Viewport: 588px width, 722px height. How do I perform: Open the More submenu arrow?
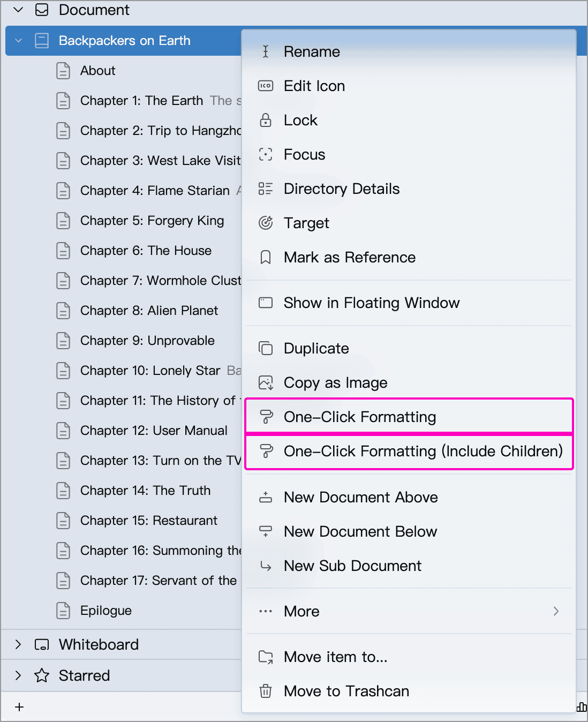[556, 611]
